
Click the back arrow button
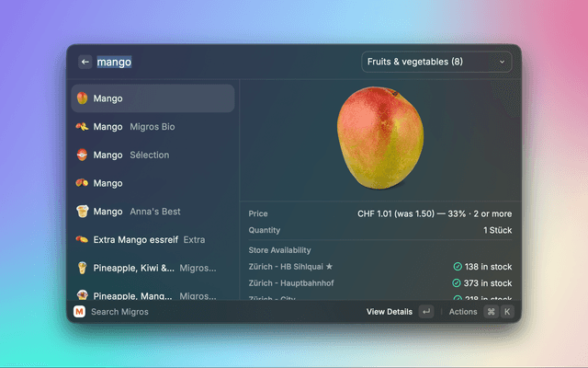tap(85, 62)
